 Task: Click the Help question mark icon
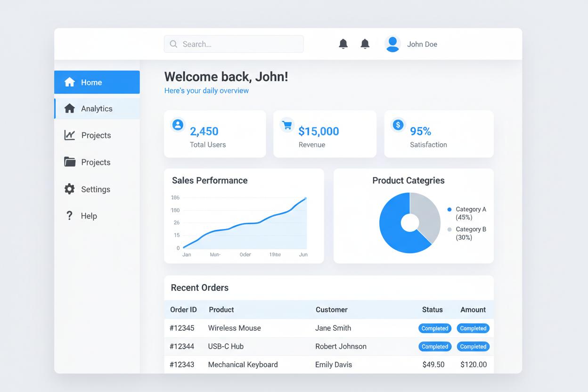click(x=69, y=216)
